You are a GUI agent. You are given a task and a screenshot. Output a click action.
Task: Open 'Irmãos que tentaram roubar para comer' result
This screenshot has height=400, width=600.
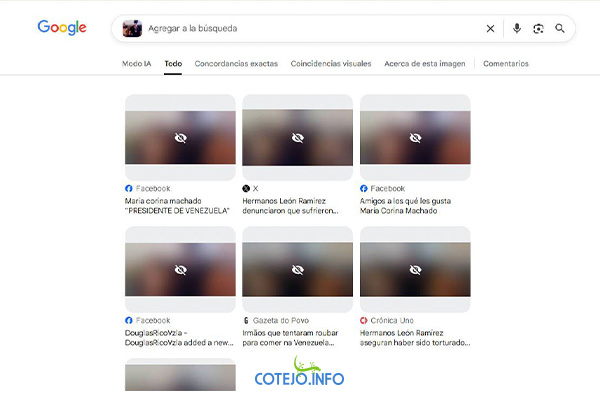click(x=290, y=338)
